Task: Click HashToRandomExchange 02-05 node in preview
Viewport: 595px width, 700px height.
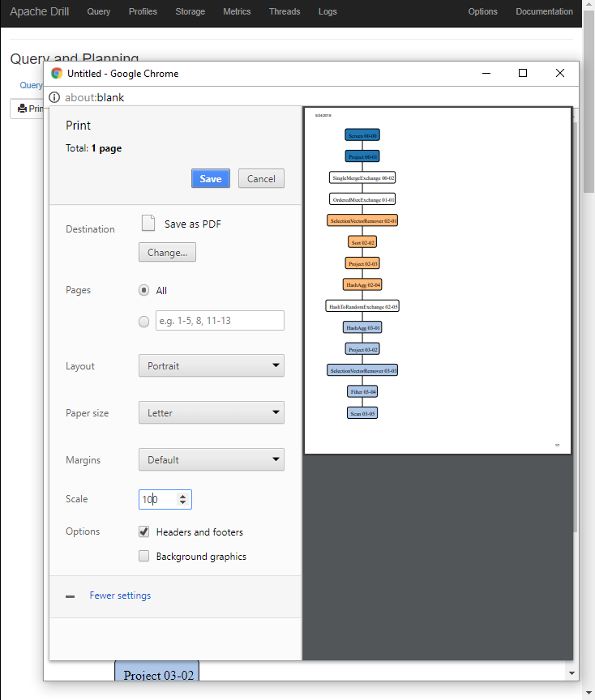Action: 362,305
